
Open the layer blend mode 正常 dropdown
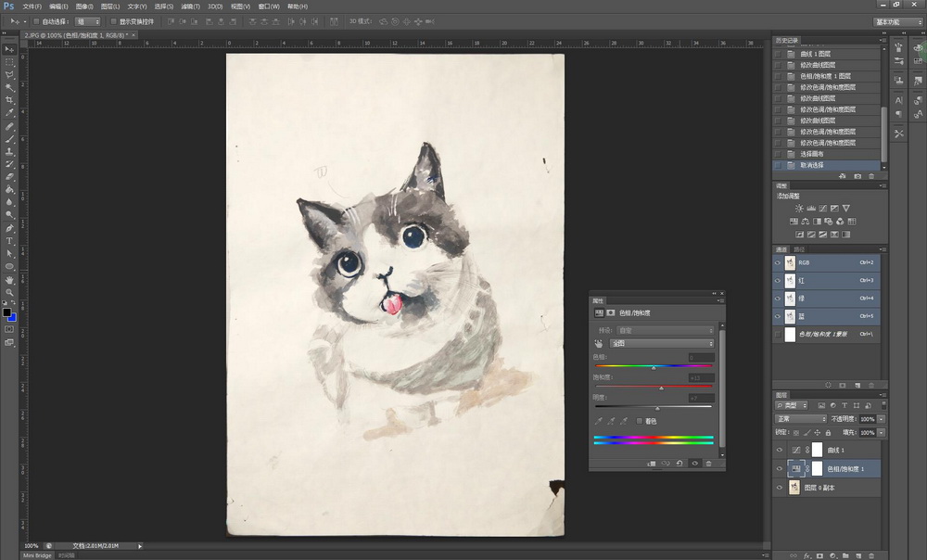click(801, 419)
